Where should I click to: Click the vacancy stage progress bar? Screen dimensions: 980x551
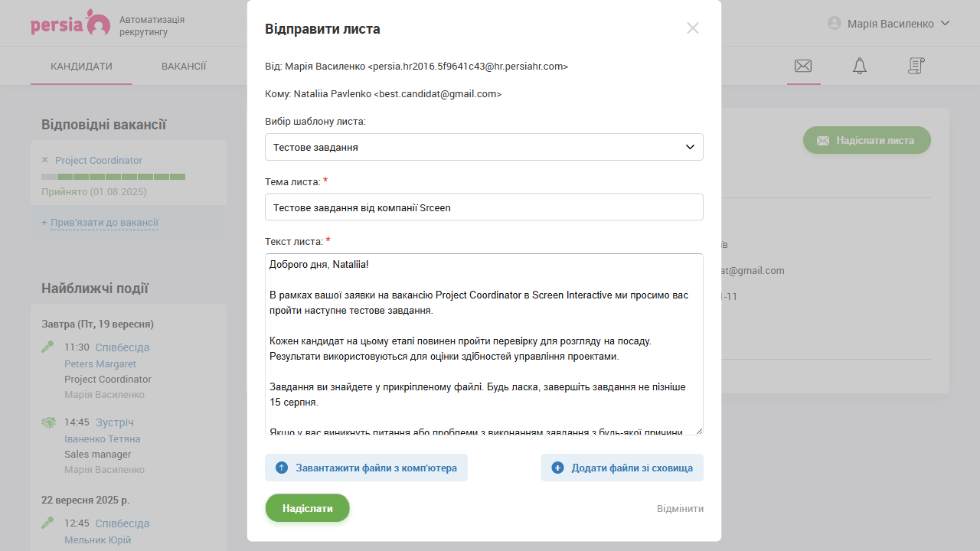click(113, 177)
